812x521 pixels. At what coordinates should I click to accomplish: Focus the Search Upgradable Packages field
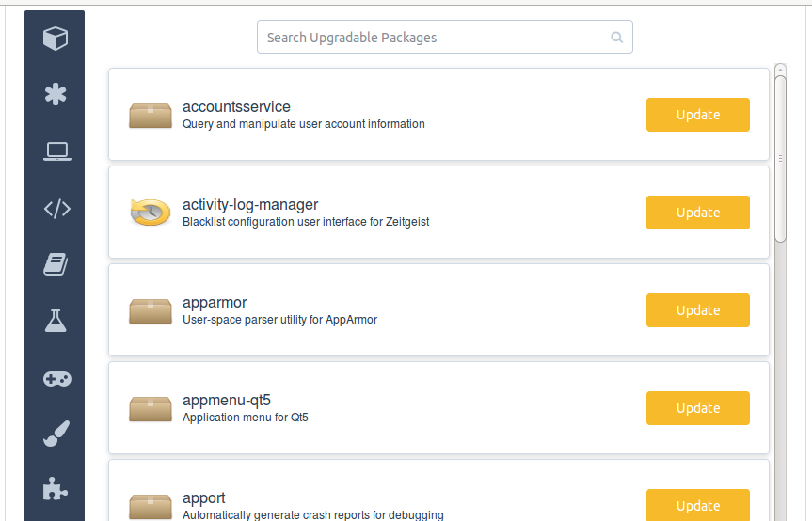445,37
